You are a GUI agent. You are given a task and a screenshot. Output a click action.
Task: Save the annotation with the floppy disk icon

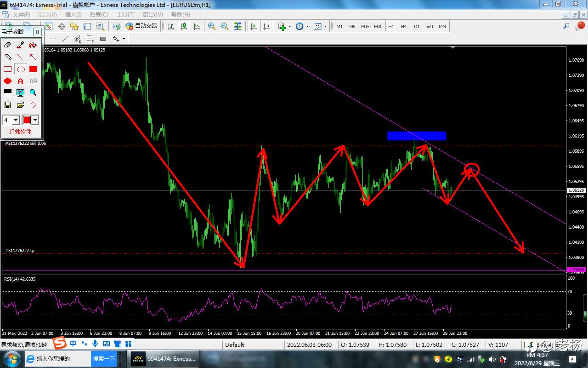point(8,105)
